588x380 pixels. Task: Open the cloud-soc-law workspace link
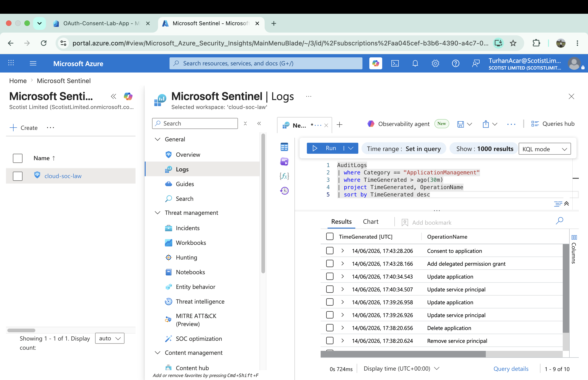point(63,176)
